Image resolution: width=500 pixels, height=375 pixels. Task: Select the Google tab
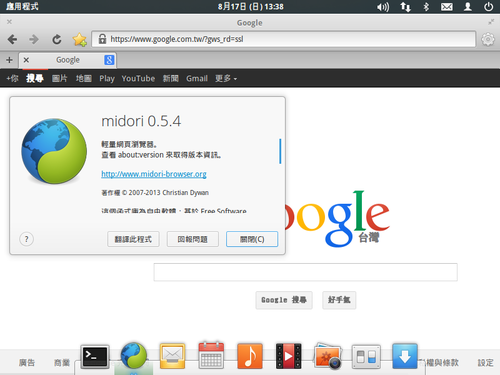click(x=68, y=60)
